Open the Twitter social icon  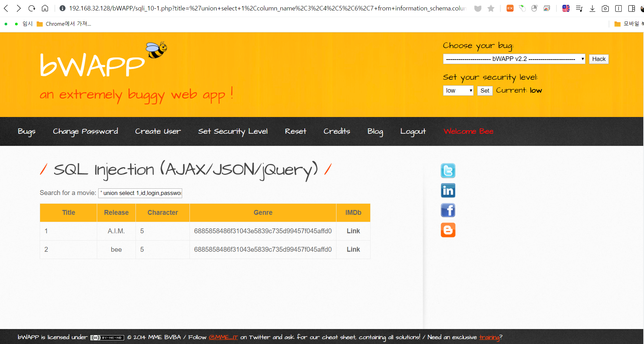click(448, 171)
